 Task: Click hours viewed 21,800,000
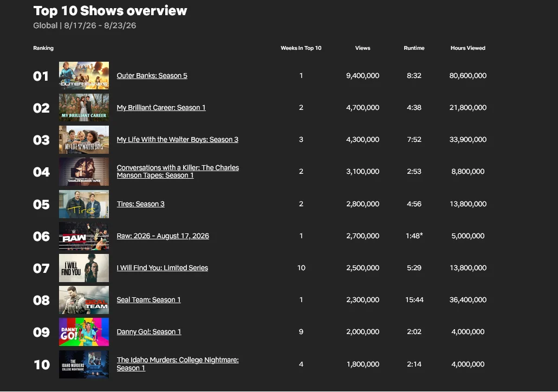tap(468, 107)
